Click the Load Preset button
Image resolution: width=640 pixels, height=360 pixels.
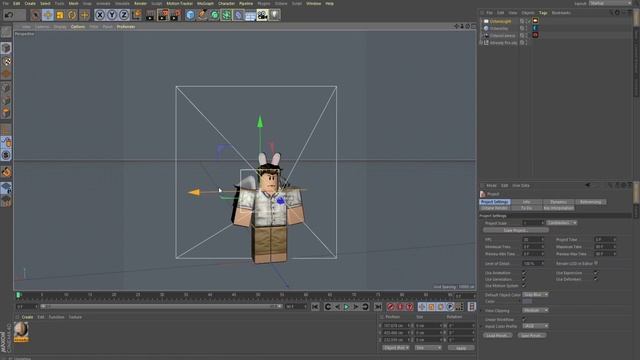(x=498, y=336)
